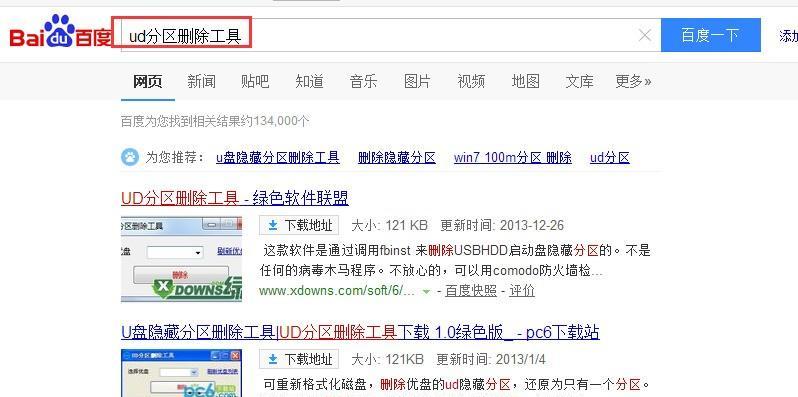
Task: Click suggested search win7 100m分区 删除
Action: tap(513, 157)
